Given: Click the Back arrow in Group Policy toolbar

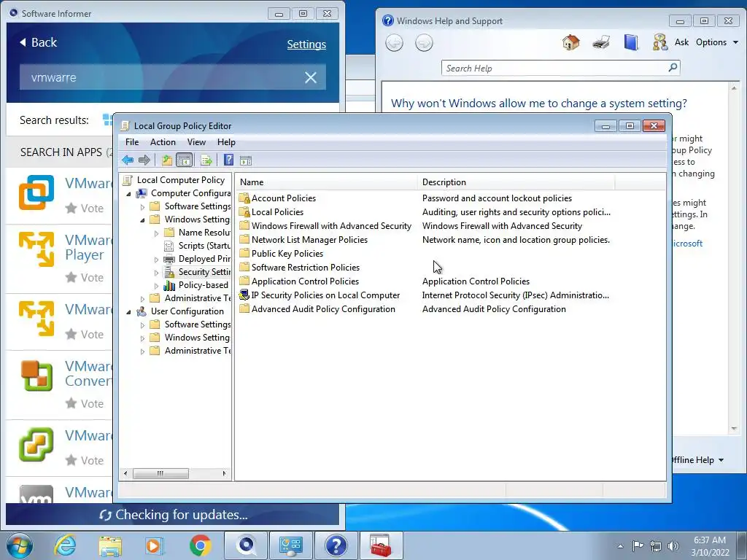Looking at the screenshot, I should coord(127,160).
